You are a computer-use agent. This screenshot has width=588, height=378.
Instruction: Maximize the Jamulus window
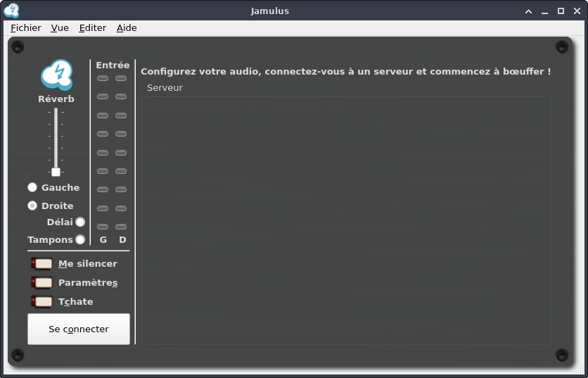point(561,11)
